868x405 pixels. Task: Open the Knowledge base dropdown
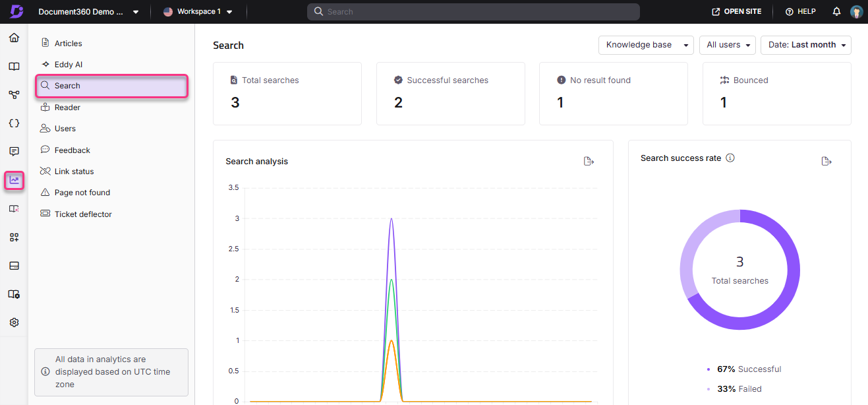click(645, 45)
